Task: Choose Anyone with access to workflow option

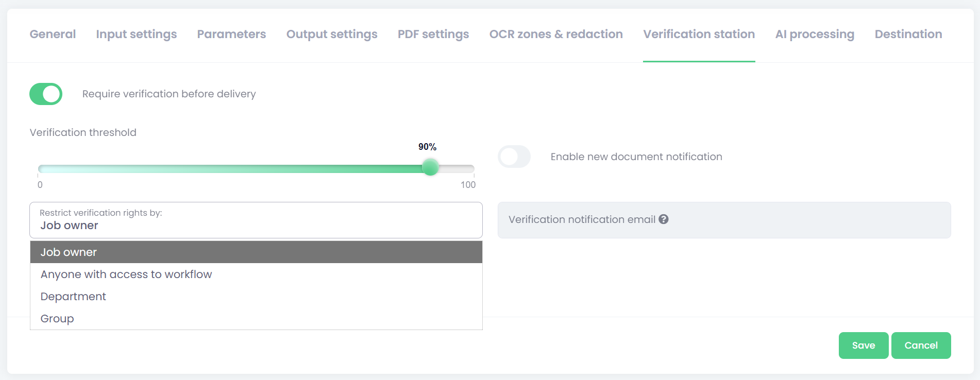Action: [126, 274]
